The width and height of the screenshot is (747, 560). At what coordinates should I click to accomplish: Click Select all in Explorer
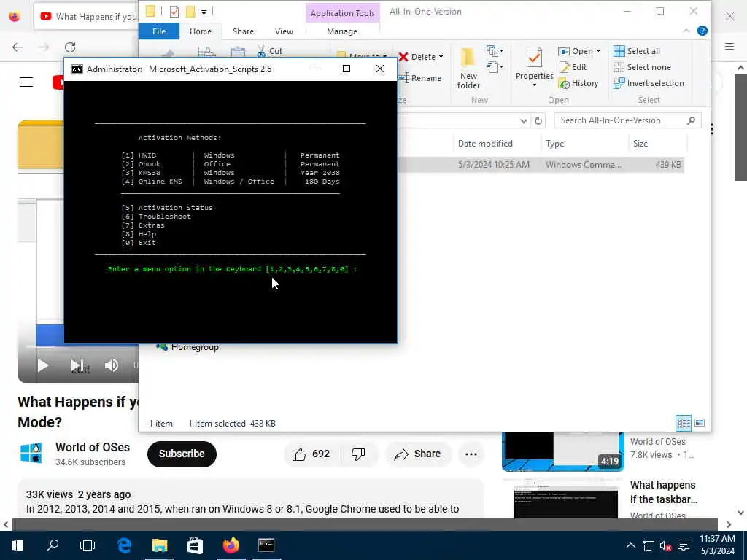coord(637,51)
